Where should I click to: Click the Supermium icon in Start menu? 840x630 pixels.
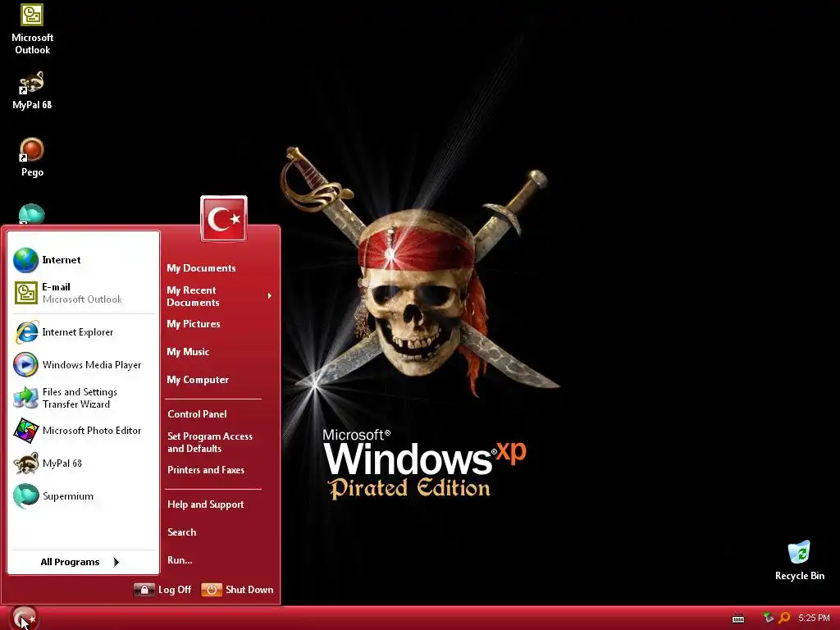tap(25, 496)
